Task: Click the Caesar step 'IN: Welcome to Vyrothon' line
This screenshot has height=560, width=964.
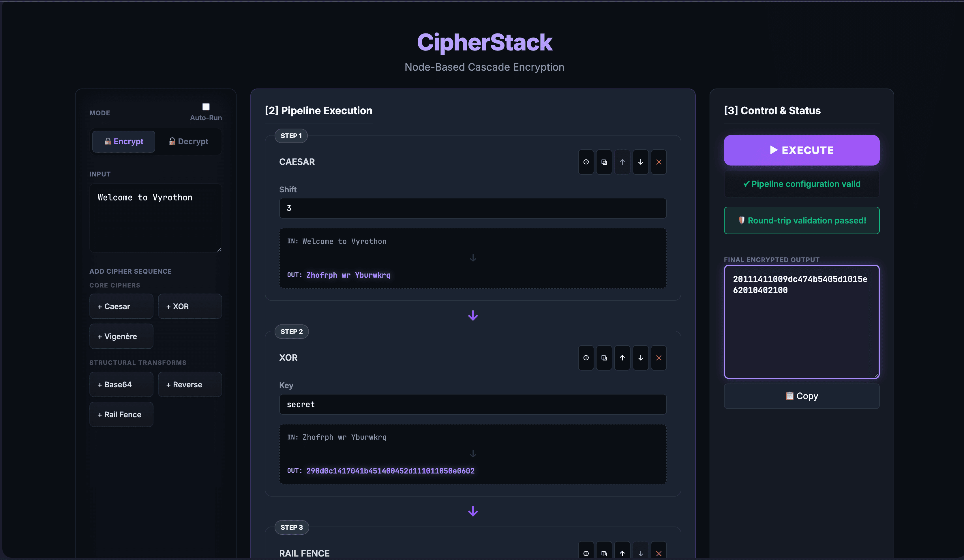Action: [337, 241]
